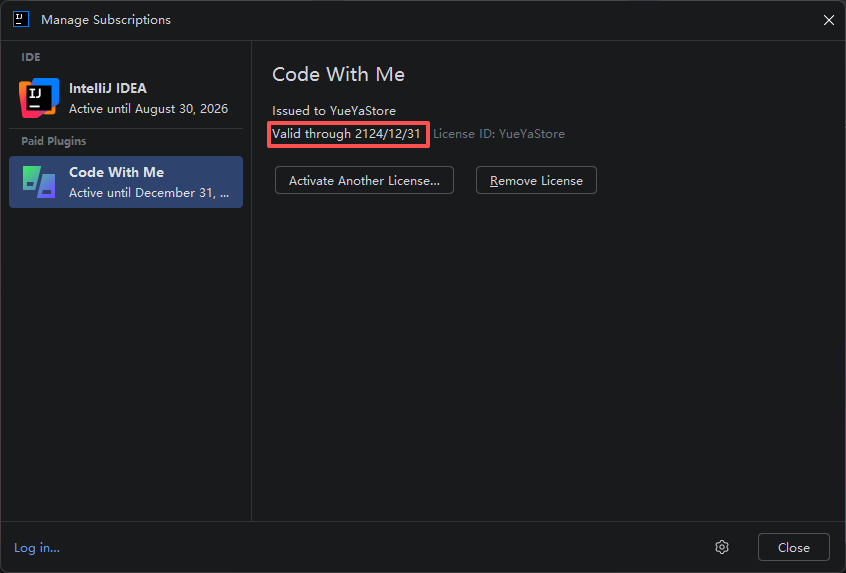The height and width of the screenshot is (573, 846).
Task: Click the Code With Me plugin icon
Action: point(39,182)
